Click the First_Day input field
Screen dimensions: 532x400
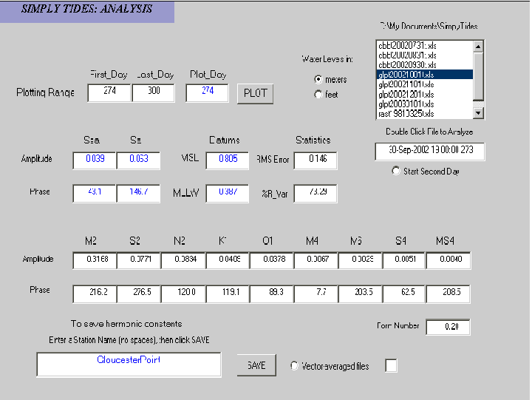tap(109, 92)
